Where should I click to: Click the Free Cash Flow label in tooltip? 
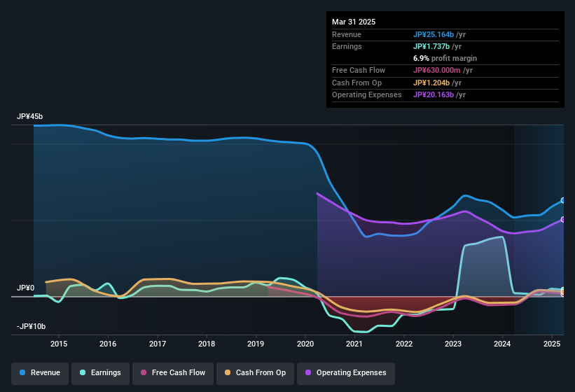[359, 70]
